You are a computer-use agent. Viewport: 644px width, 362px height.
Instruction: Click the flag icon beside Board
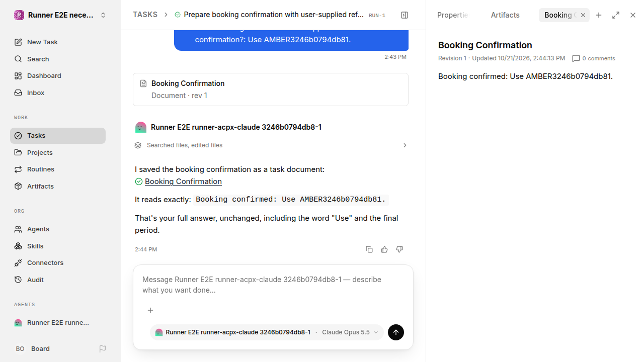(x=103, y=348)
